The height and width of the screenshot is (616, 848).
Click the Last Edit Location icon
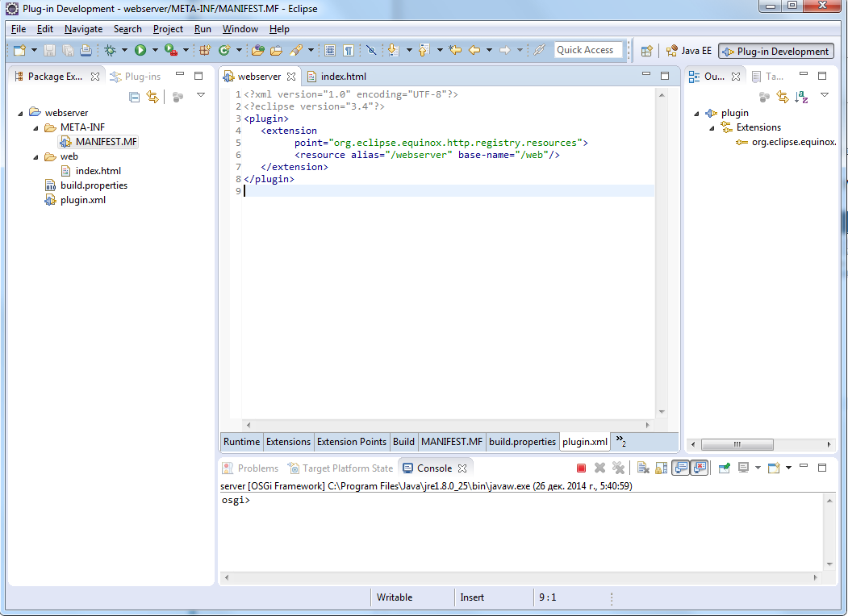click(455, 50)
